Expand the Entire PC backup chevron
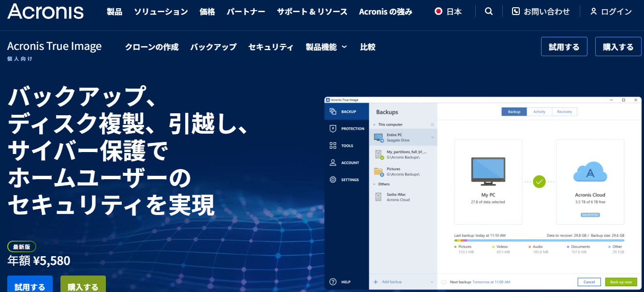The width and height of the screenshot is (644, 292). [432, 138]
